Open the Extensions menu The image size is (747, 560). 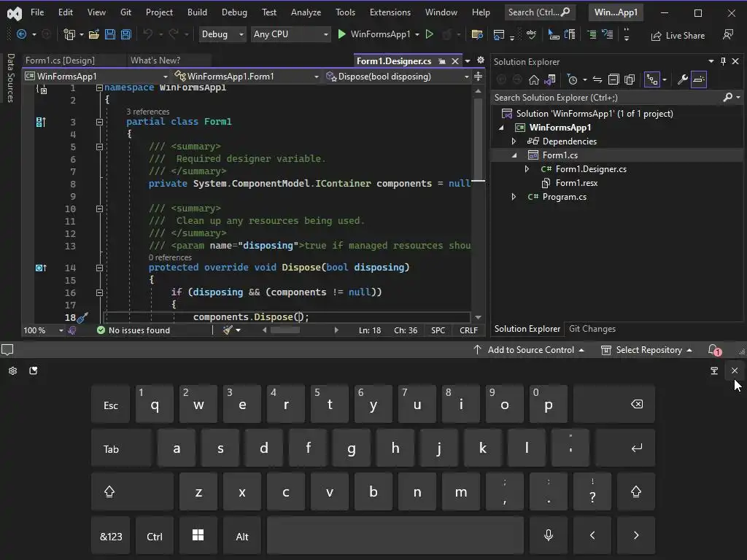tap(390, 12)
